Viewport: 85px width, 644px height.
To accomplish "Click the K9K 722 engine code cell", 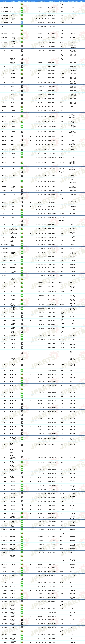I will tap(73, 257).
